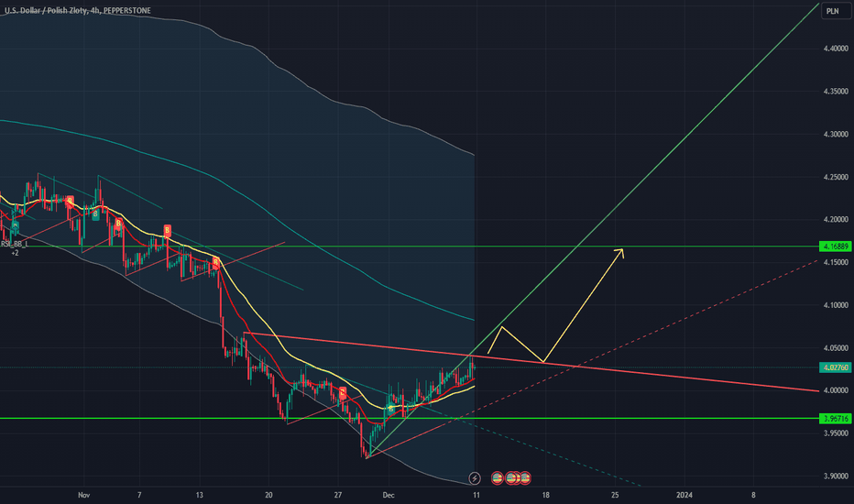Open the first US flag economic event
Screen dimensions: 854x504
click(497, 477)
